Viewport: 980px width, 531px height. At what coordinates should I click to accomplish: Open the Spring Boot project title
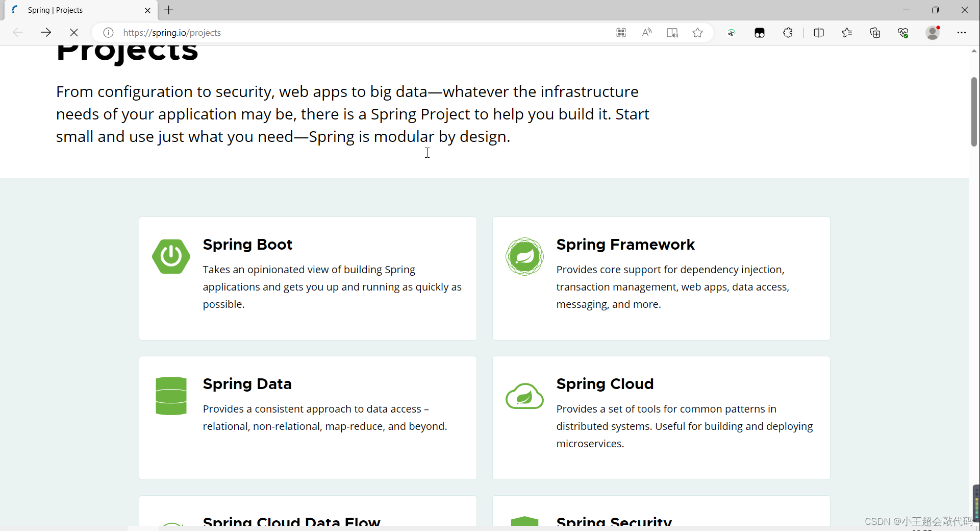pos(247,245)
